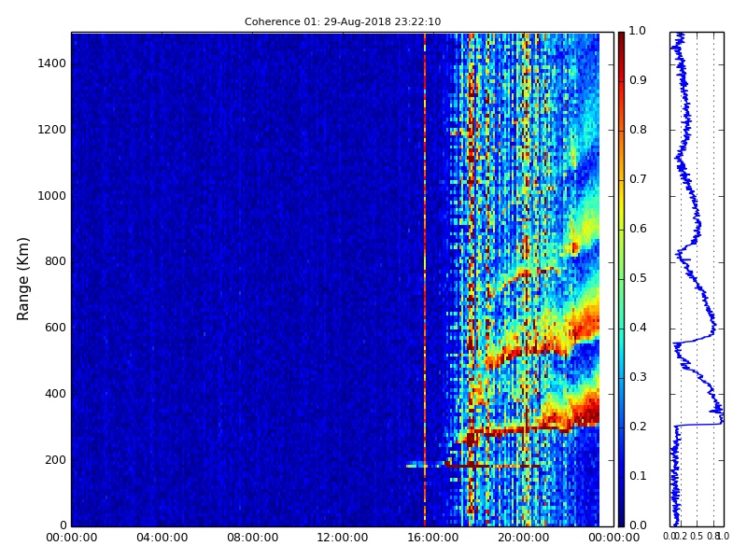Click the coherence color scale bar
Image resolution: width=747 pixels, height=560 pixels.
pos(621,279)
